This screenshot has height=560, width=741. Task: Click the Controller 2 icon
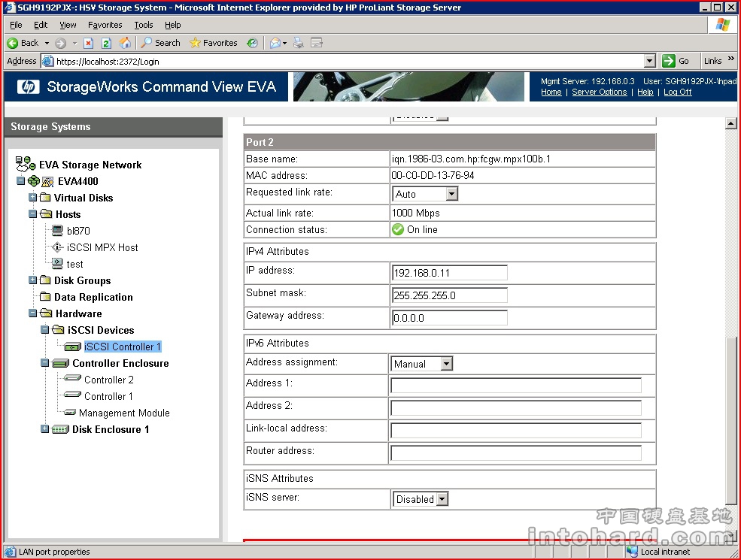click(x=72, y=379)
